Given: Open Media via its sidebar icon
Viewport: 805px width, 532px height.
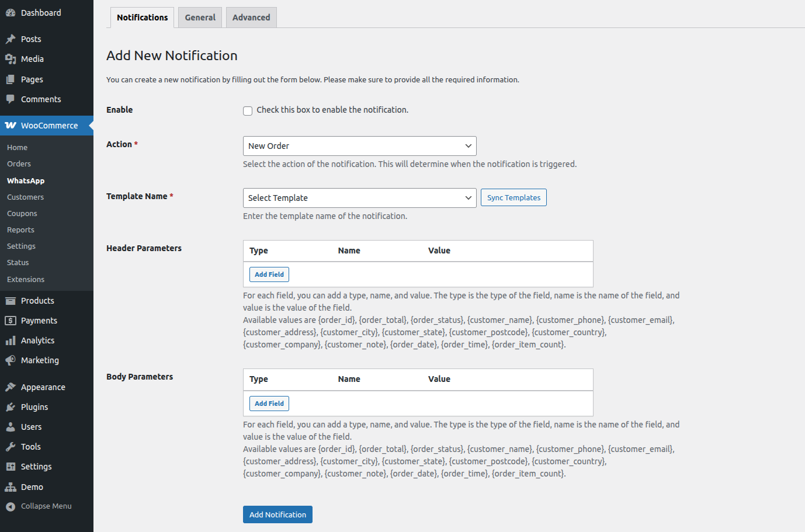Looking at the screenshot, I should [x=11, y=59].
